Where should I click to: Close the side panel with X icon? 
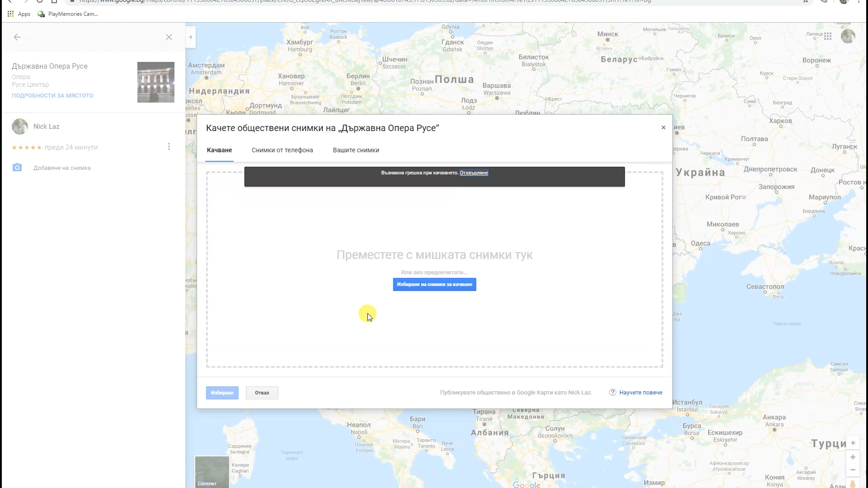coord(169,37)
